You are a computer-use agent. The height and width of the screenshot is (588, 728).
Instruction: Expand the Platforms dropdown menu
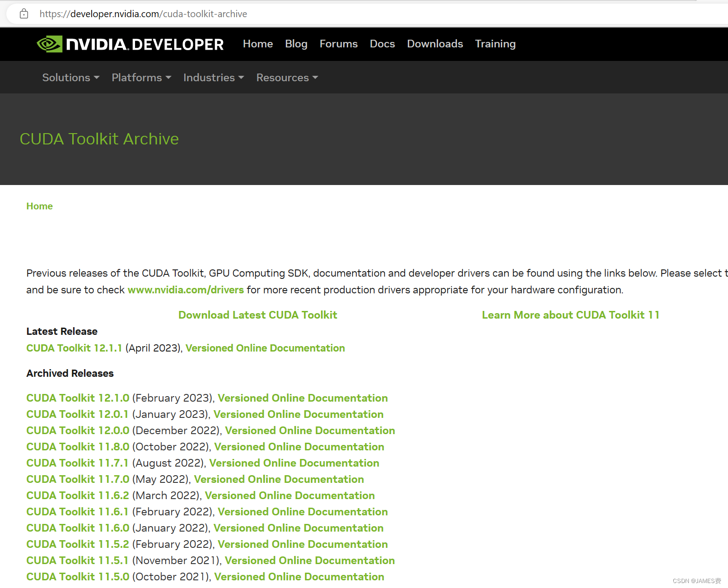pyautogui.click(x=142, y=78)
